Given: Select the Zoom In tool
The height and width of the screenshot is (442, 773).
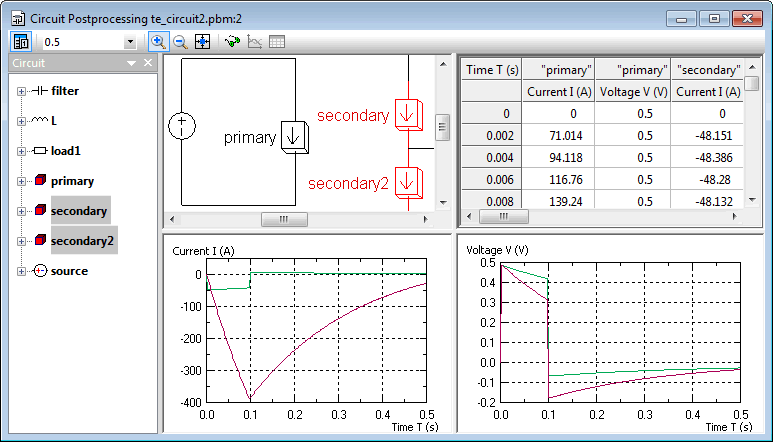Looking at the screenshot, I should coord(158,42).
